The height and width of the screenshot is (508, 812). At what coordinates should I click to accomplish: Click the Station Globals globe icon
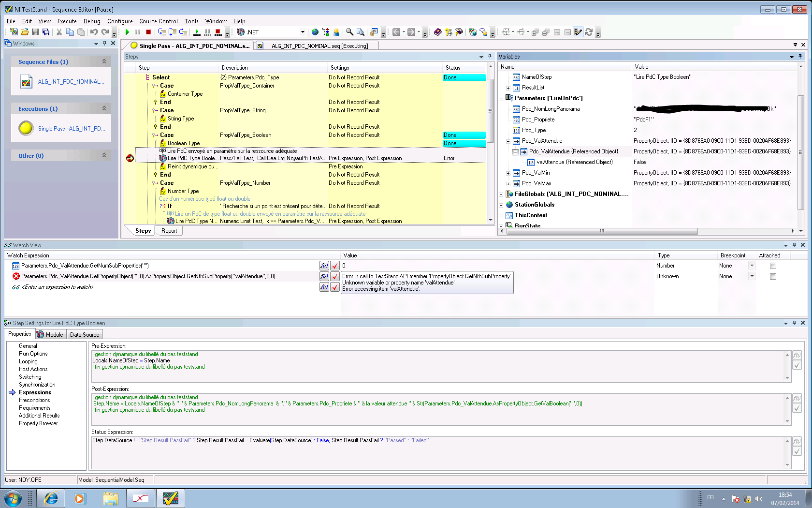point(315,32)
